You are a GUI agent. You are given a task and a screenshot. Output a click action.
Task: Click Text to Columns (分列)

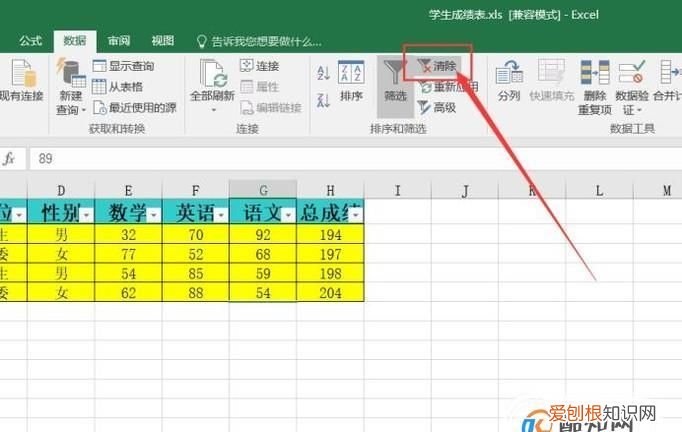pyautogui.click(x=509, y=81)
